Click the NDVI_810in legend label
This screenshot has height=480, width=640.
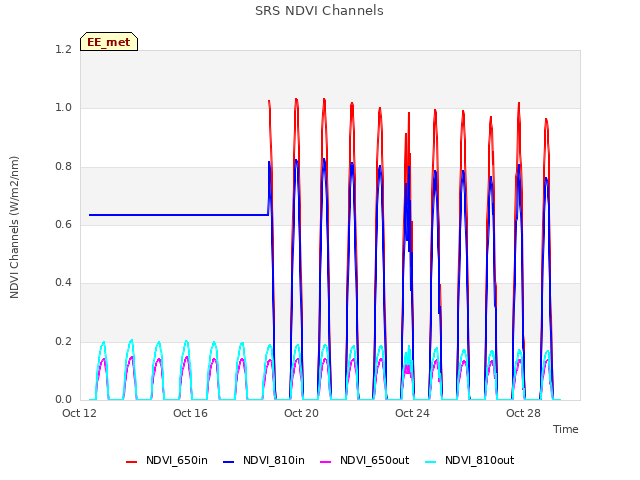pos(273,460)
